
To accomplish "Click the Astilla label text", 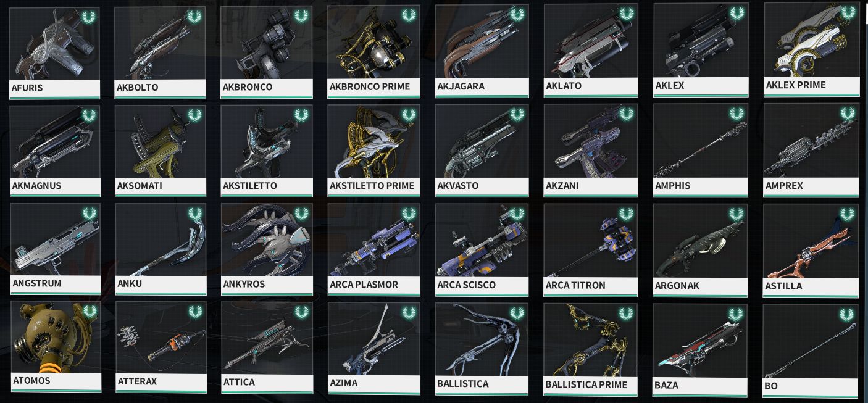I will (783, 286).
